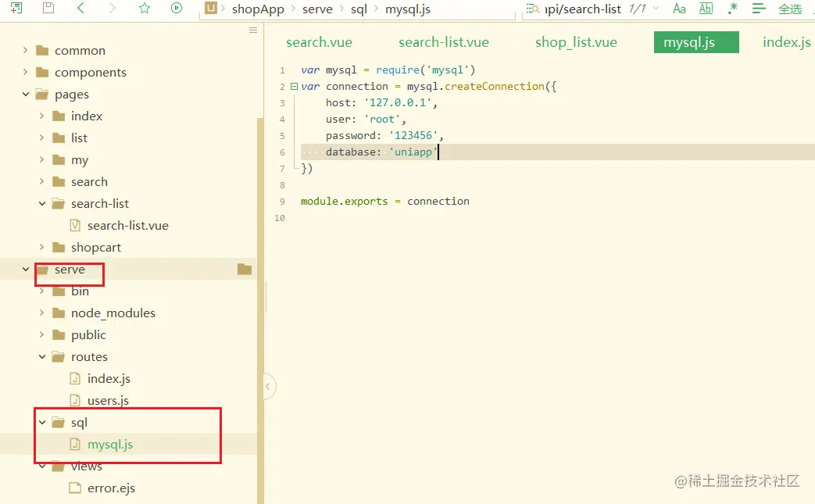Switch to the search-list.vue tab
The image size is (815, 504).
point(444,42)
